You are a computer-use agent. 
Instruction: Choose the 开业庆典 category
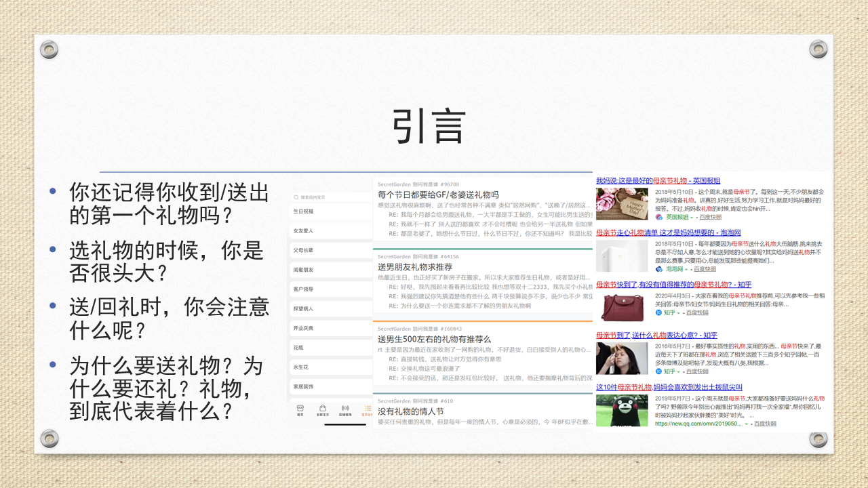click(331, 328)
